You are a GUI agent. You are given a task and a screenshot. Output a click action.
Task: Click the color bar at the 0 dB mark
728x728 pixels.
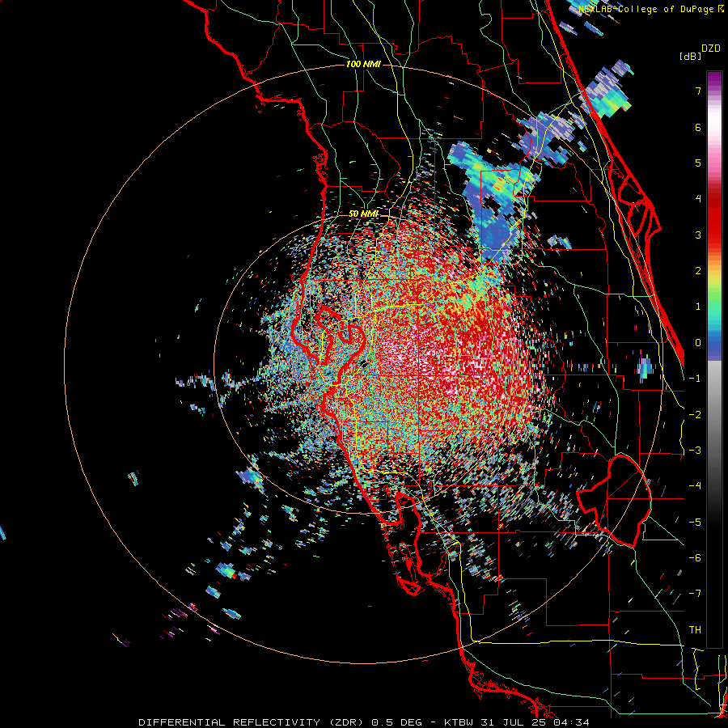point(714,343)
